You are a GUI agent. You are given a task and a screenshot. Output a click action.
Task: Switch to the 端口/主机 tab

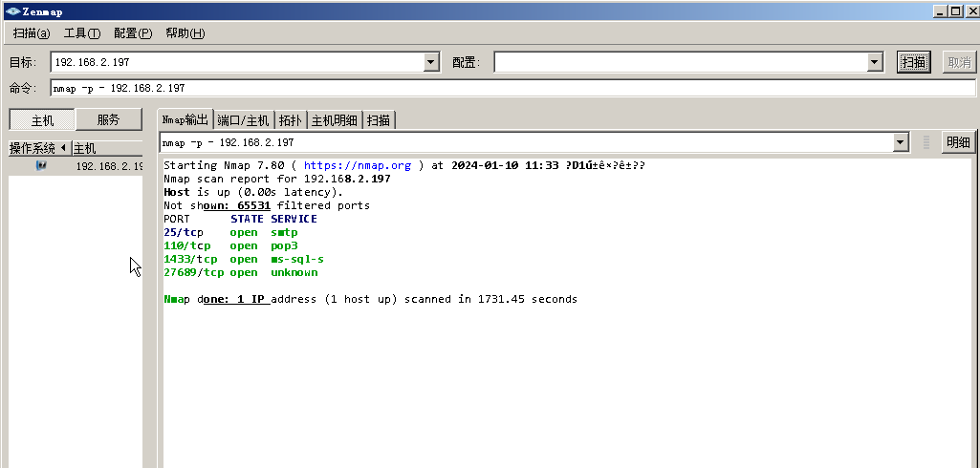(x=243, y=120)
